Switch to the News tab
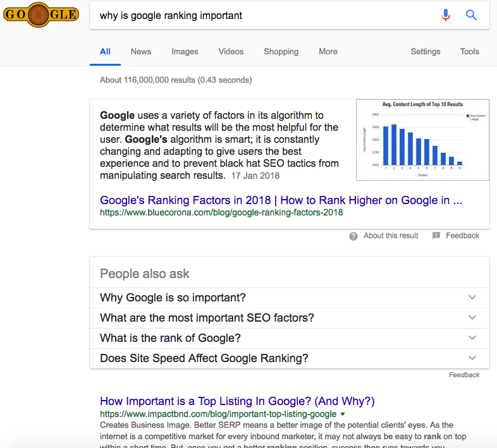The image size is (497, 448). (140, 52)
